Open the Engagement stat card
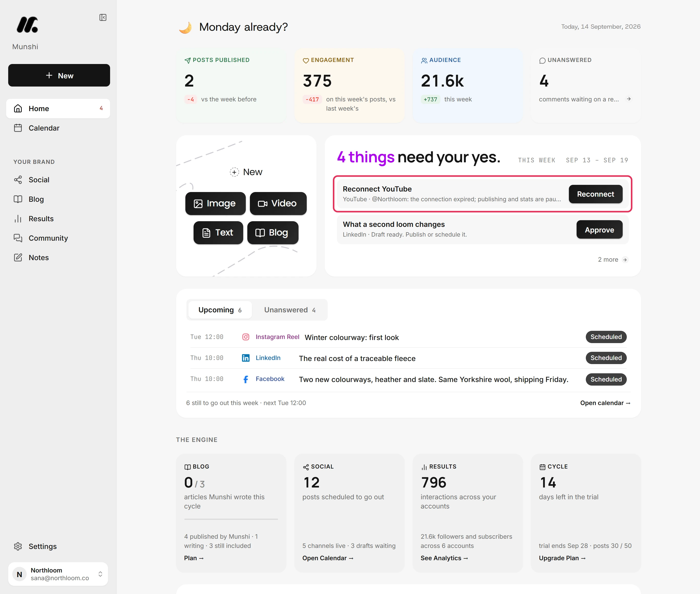The width and height of the screenshot is (700, 594). (x=349, y=86)
